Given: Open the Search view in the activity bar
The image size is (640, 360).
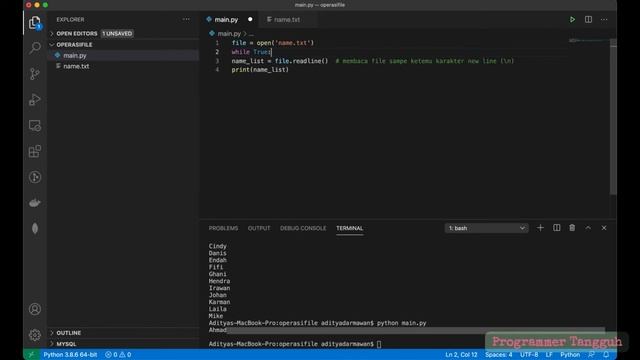Looking at the screenshot, I should (35, 48).
